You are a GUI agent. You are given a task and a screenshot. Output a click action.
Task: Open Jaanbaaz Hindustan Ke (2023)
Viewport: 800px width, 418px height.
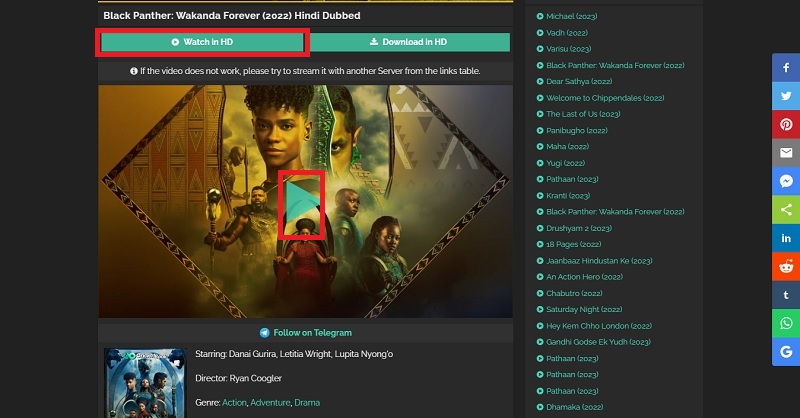(594, 261)
